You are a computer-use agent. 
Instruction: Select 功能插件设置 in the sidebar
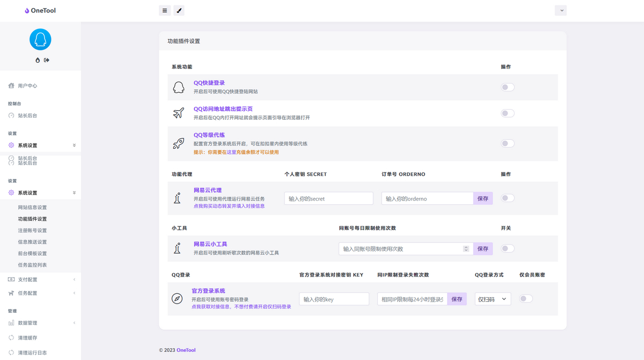32,219
